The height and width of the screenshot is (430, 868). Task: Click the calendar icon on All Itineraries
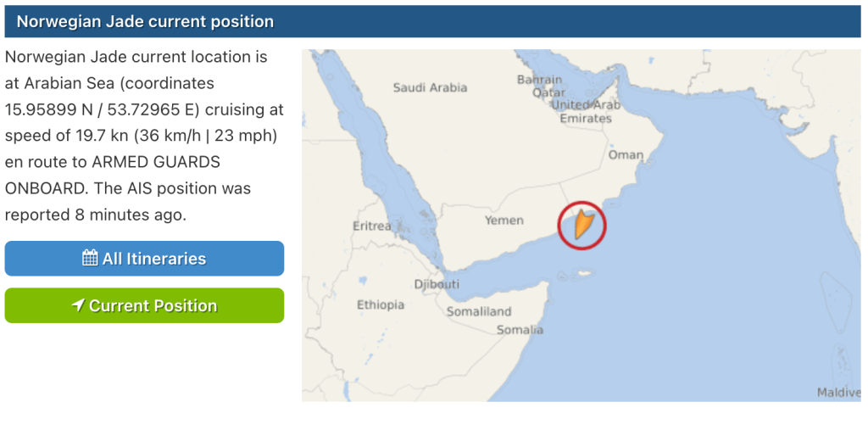[x=90, y=259]
